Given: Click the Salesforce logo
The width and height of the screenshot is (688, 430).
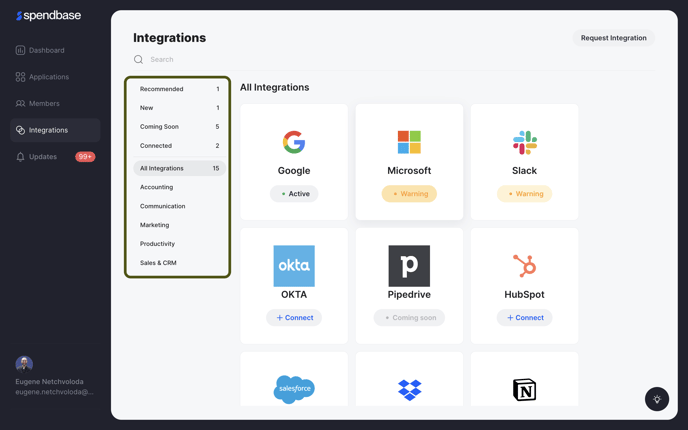Looking at the screenshot, I should (294, 389).
